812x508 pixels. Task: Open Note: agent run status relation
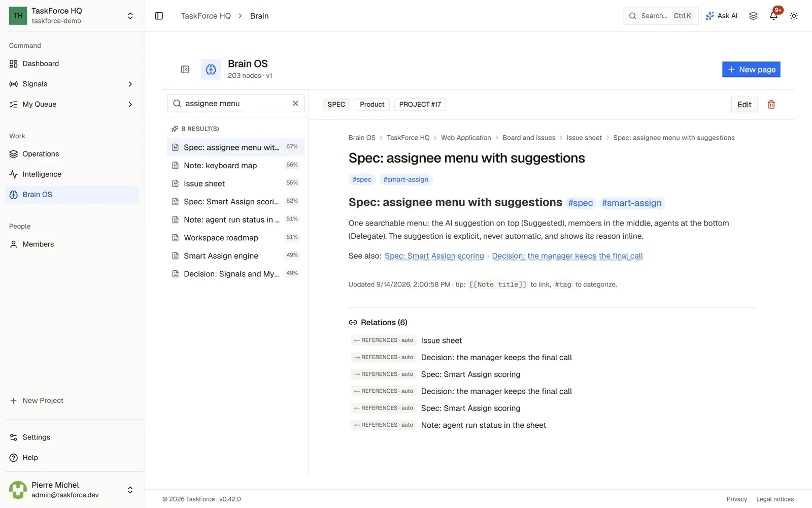click(x=484, y=425)
